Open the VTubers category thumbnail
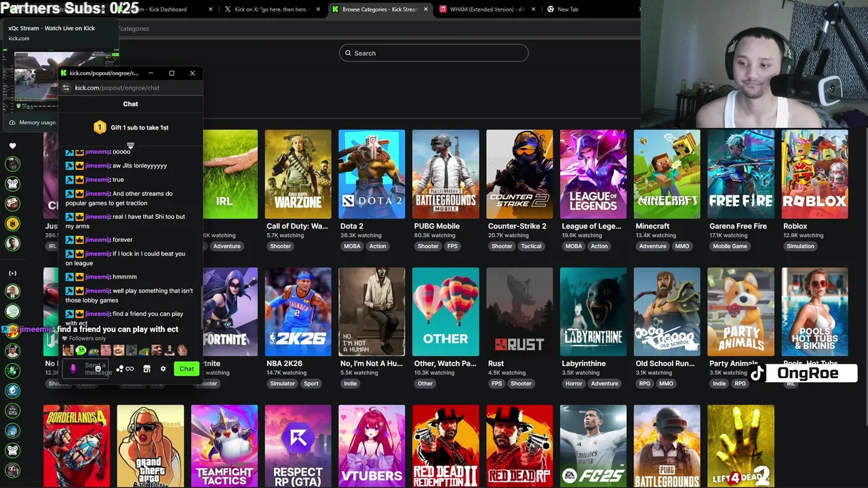Viewport: 868px width, 488px height. [x=372, y=446]
